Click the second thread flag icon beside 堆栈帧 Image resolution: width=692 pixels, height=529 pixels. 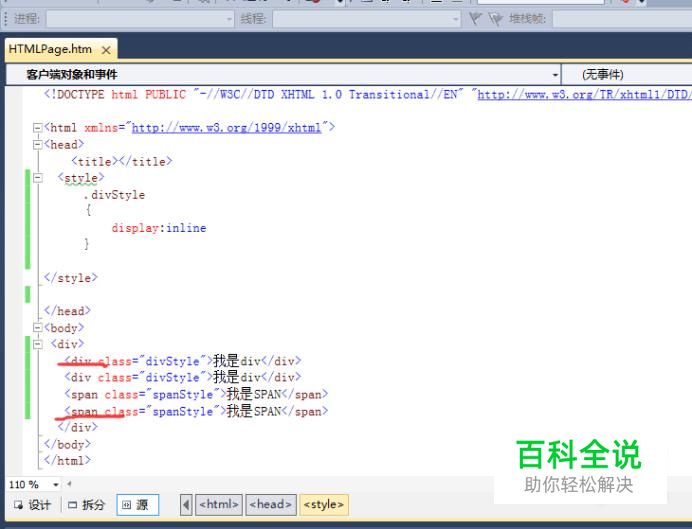point(496,19)
